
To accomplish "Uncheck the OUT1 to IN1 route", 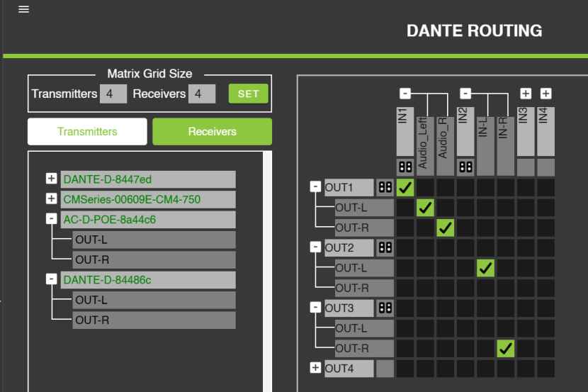I will 405,188.
